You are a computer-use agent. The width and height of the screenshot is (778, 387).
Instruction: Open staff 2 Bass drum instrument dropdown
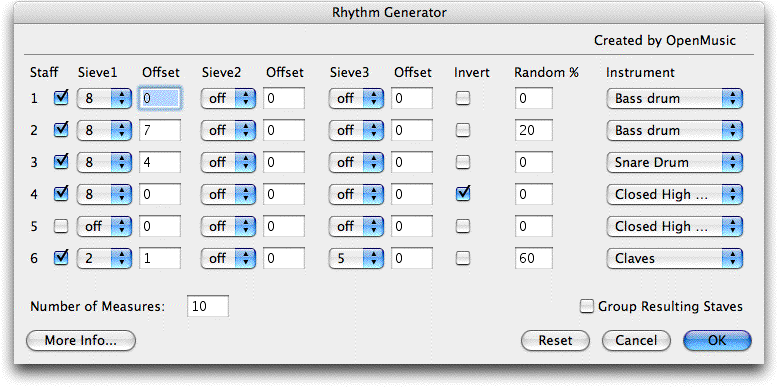(x=674, y=130)
